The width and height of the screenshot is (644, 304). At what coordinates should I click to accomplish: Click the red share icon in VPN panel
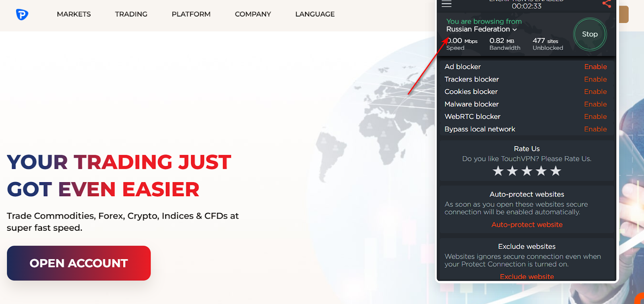[607, 4]
